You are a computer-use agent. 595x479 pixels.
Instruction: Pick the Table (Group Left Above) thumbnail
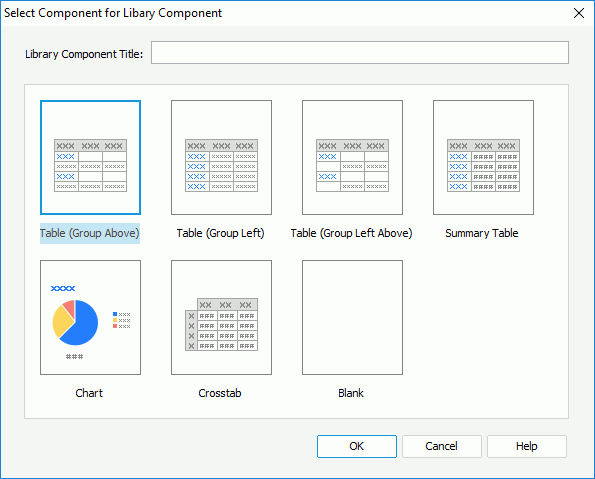[x=352, y=158]
